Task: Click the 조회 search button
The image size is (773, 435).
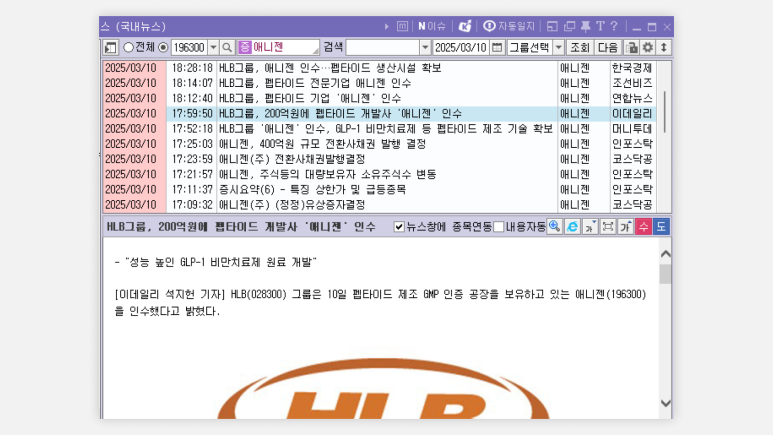Action: click(579, 48)
